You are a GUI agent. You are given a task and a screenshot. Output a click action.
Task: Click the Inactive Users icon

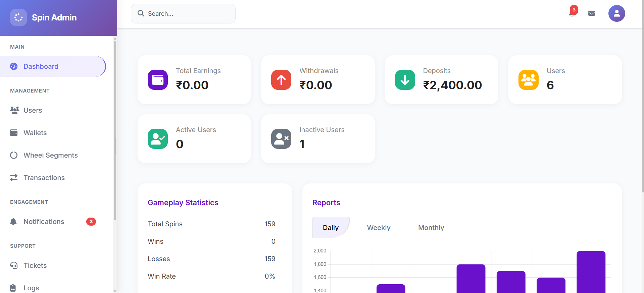[281, 139]
